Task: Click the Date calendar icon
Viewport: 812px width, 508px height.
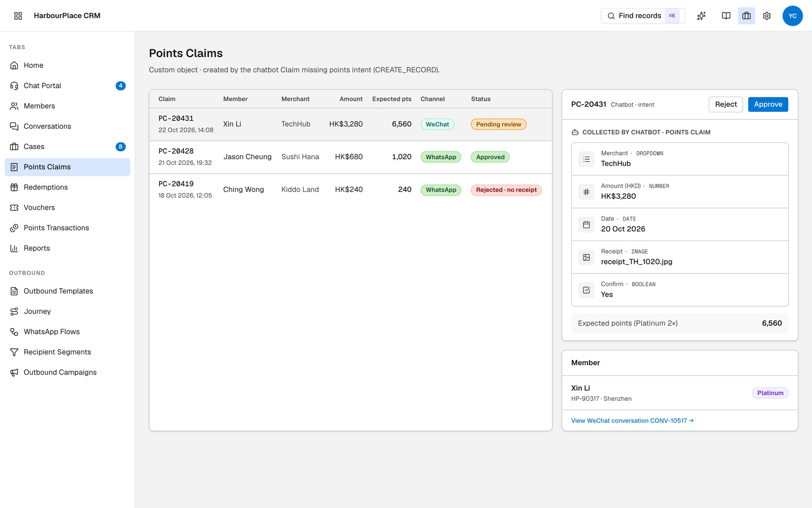Action: tap(586, 225)
